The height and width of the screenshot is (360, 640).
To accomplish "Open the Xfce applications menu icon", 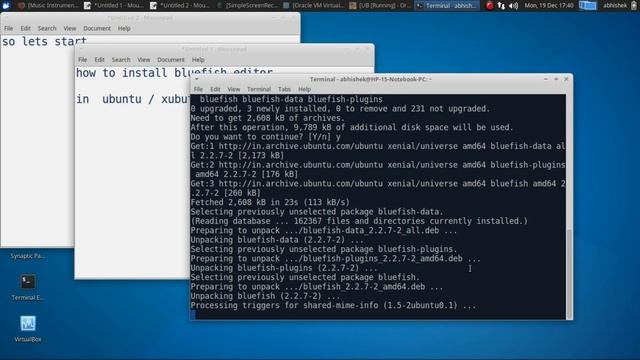I will click(6, 5).
